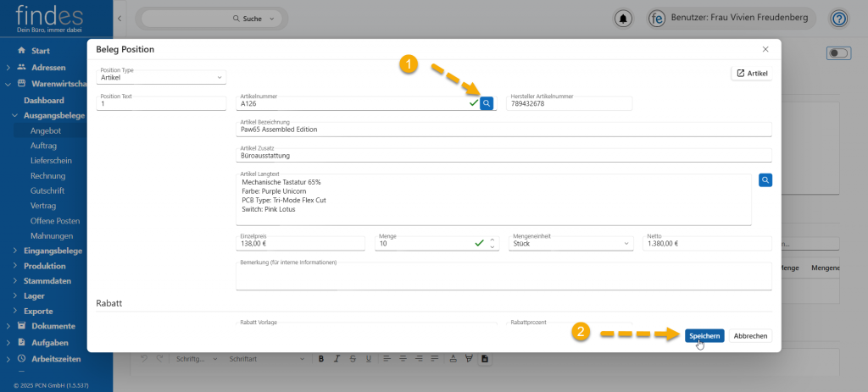868x392 pixels.
Task: Close the Beleg Position dialog
Action: [765, 49]
